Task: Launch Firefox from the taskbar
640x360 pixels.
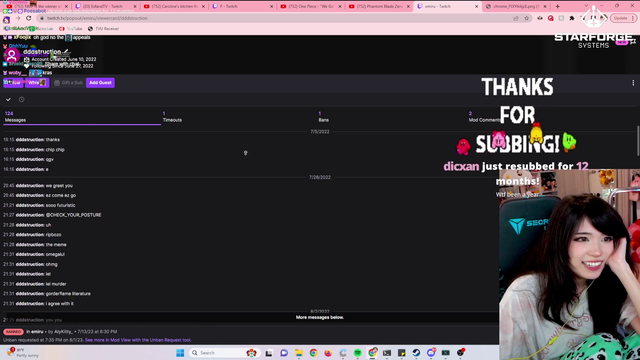Action: (328, 353)
